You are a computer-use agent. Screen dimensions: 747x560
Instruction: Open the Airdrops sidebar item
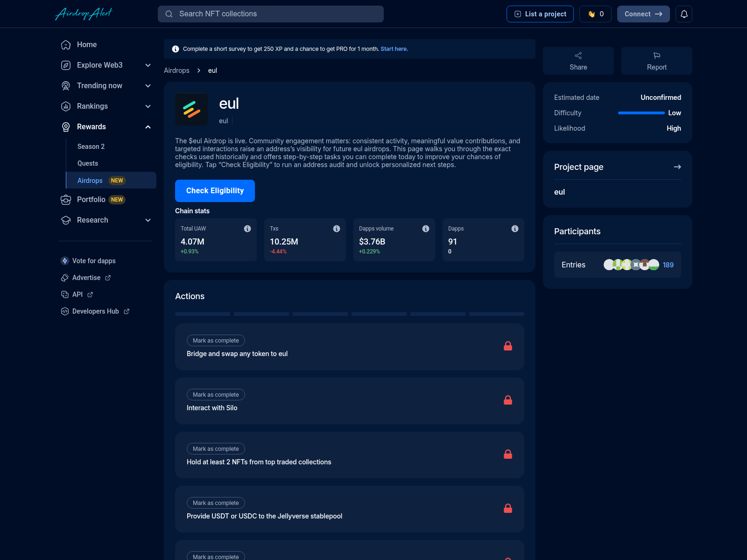pyautogui.click(x=90, y=180)
